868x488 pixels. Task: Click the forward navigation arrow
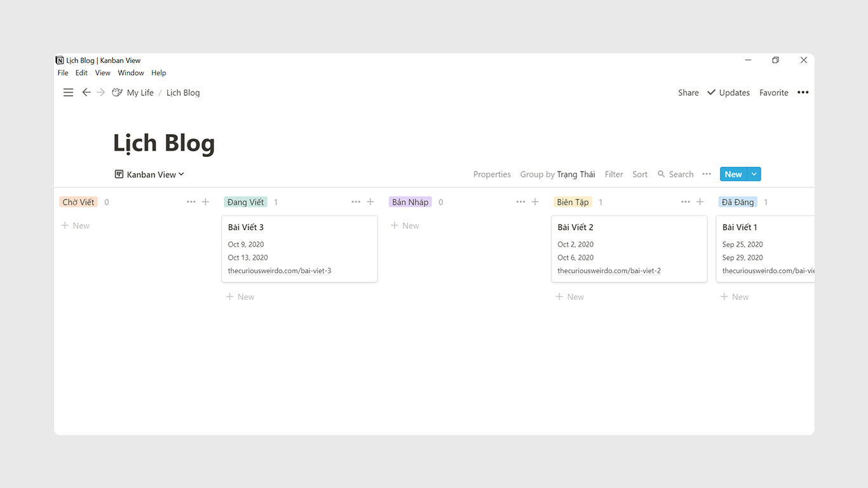101,93
